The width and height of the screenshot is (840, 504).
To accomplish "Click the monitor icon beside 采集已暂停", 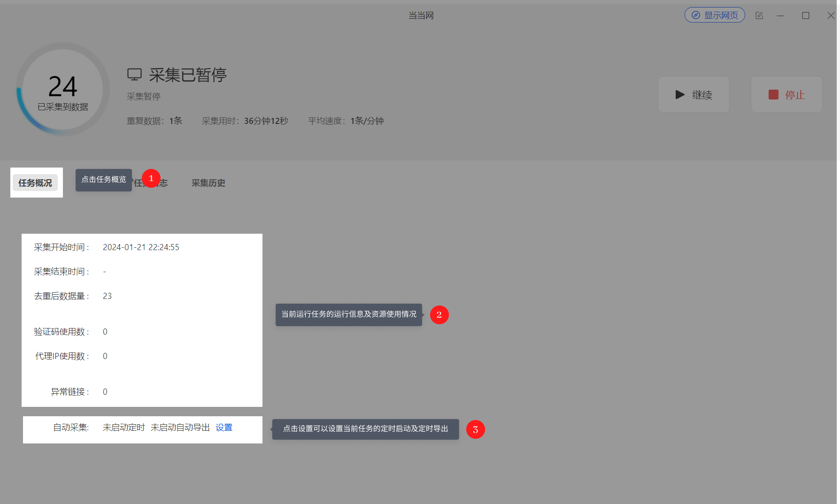I will point(134,74).
